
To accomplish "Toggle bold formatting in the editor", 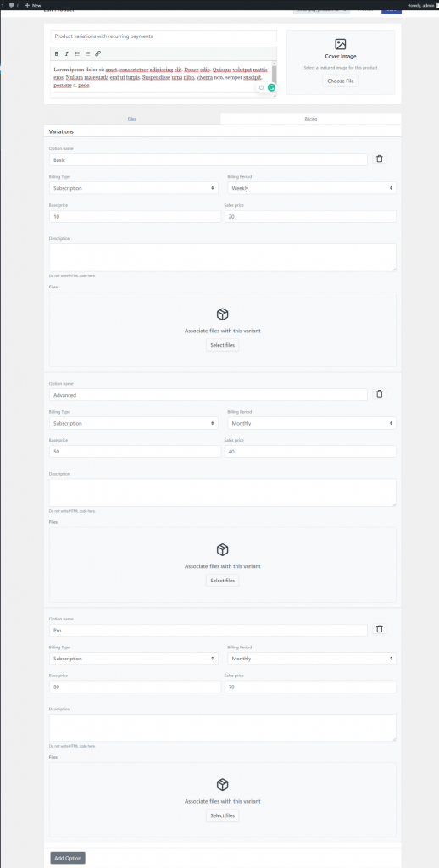I will (57, 53).
